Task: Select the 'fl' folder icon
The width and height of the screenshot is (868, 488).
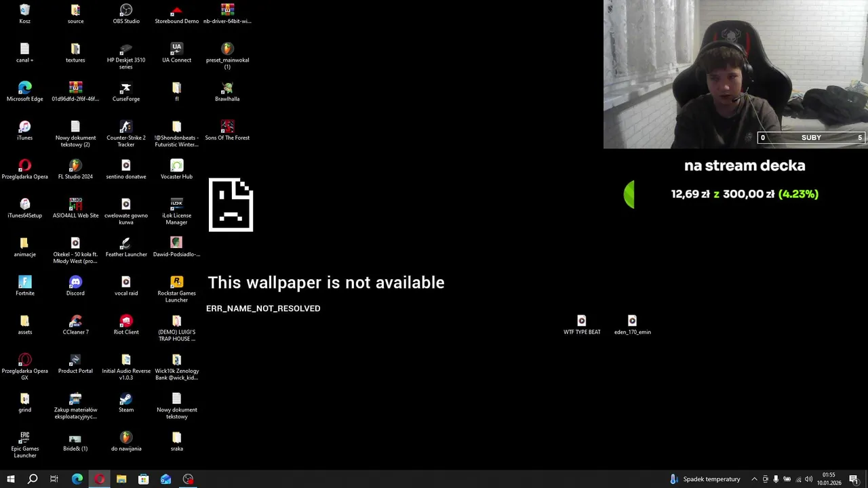Action: (x=176, y=91)
